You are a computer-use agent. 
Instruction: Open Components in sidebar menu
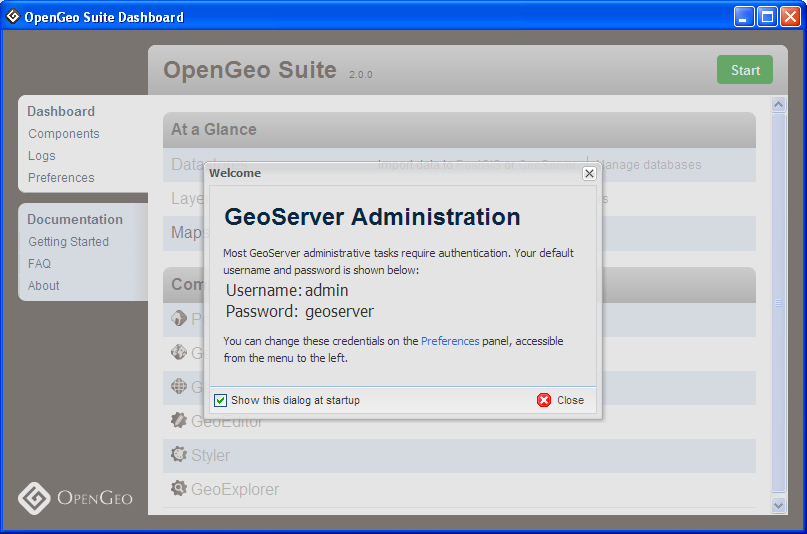[64, 134]
